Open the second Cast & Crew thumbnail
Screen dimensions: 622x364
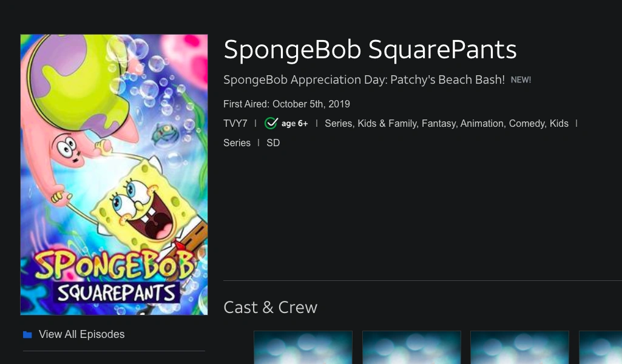click(x=411, y=348)
